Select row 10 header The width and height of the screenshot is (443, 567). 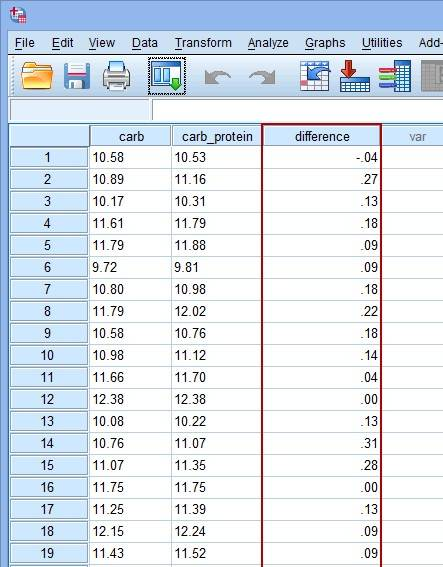tap(49, 355)
